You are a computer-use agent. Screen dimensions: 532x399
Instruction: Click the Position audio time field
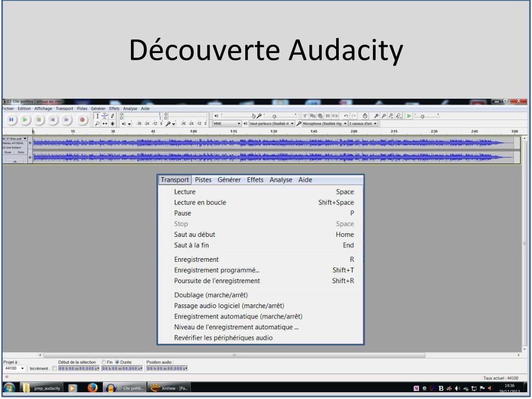click(167, 368)
